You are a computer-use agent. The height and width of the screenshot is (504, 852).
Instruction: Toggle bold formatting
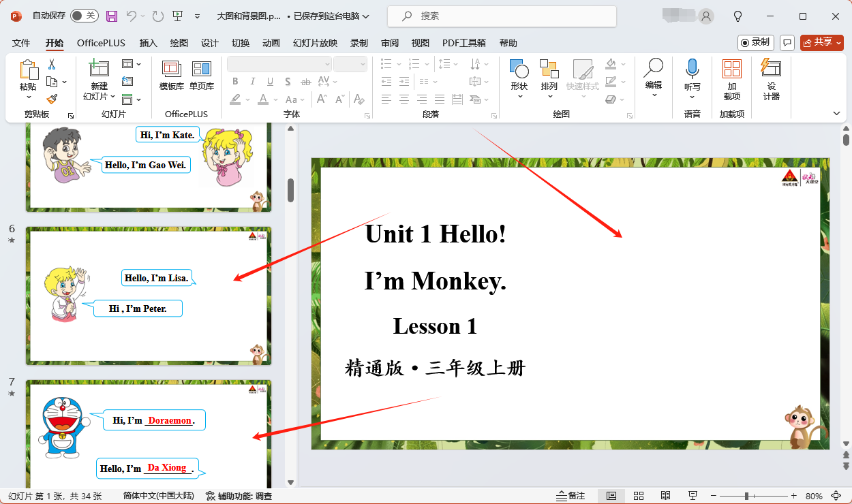235,80
